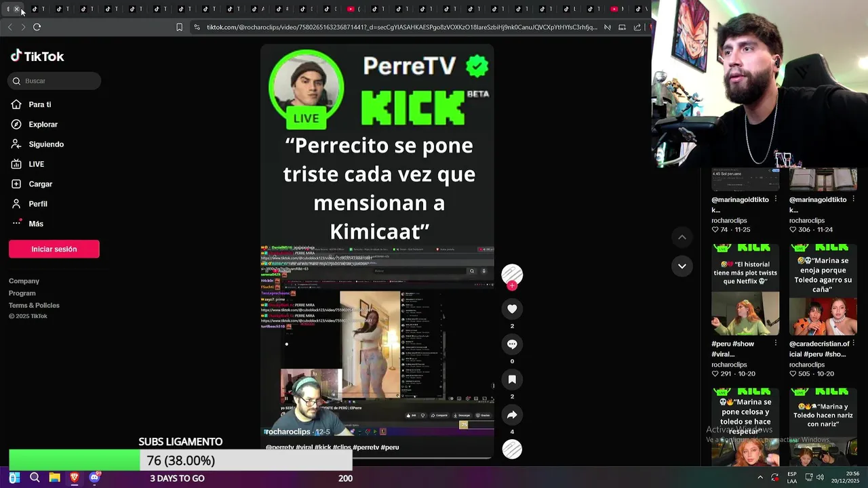
Task: Bookmark this page in browser toolbar
Action: tap(179, 27)
